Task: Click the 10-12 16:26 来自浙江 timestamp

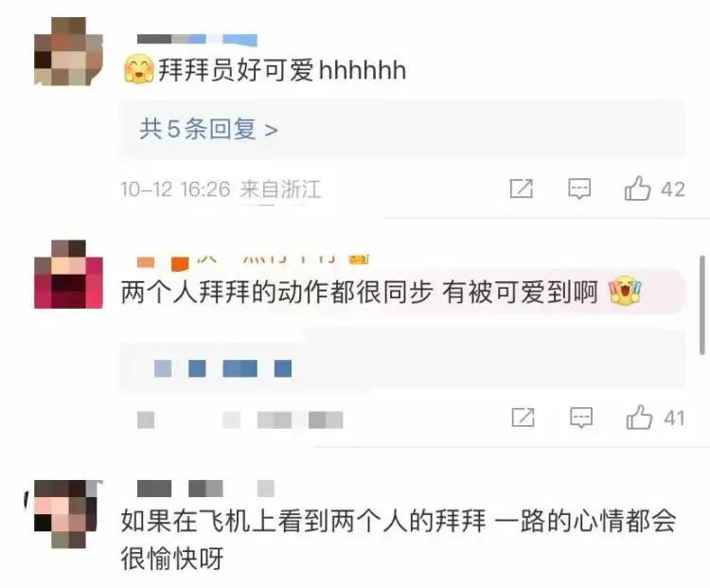Action: click(x=221, y=189)
